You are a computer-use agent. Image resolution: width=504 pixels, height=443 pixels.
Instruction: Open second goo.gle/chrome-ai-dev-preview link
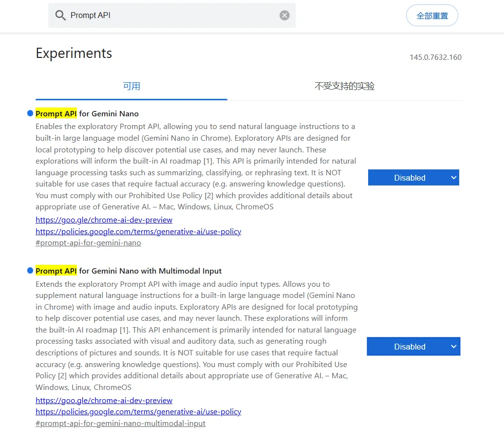[104, 400]
